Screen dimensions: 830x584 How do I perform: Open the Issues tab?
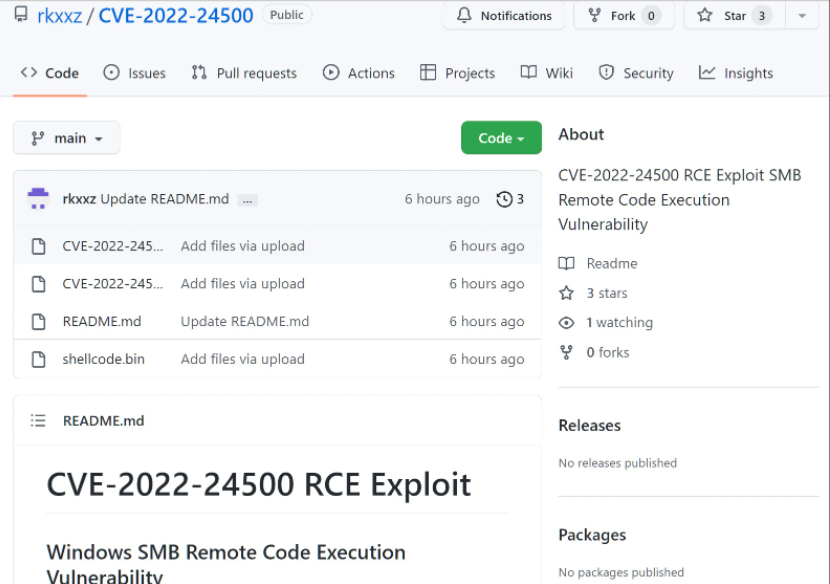[134, 73]
